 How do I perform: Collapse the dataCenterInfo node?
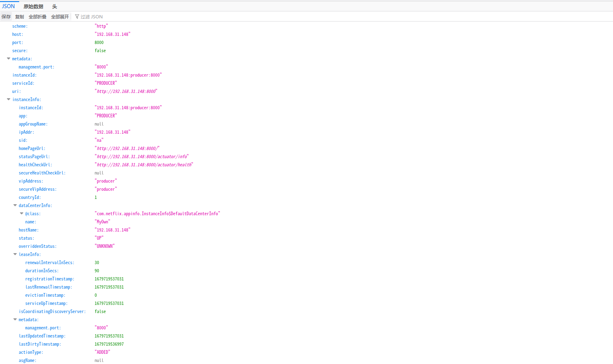15,205
